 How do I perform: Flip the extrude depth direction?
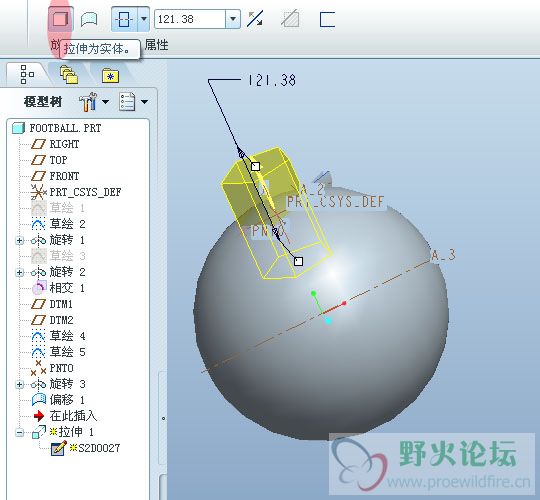click(255, 19)
